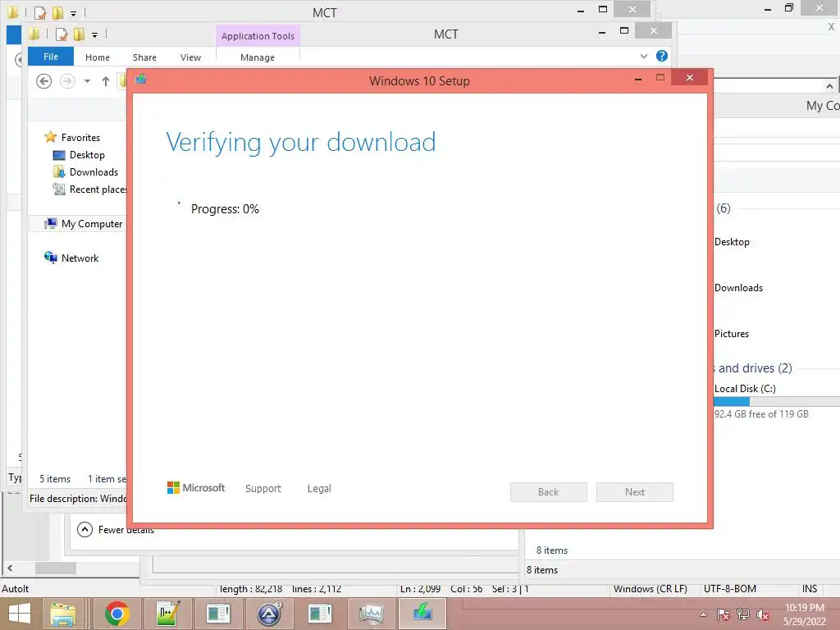The width and height of the screenshot is (840, 630).
Task: Click '92.4 GB free of 119 GB' text
Action: point(761,414)
